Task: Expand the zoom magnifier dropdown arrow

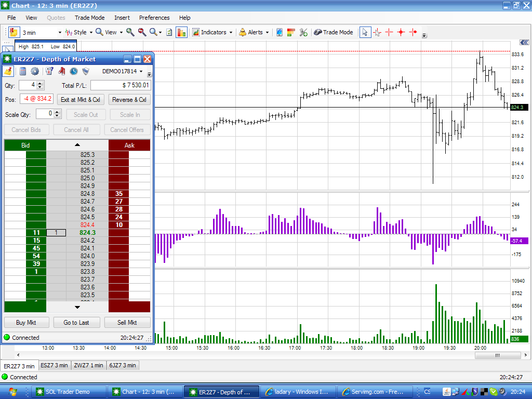Action: 160,33
